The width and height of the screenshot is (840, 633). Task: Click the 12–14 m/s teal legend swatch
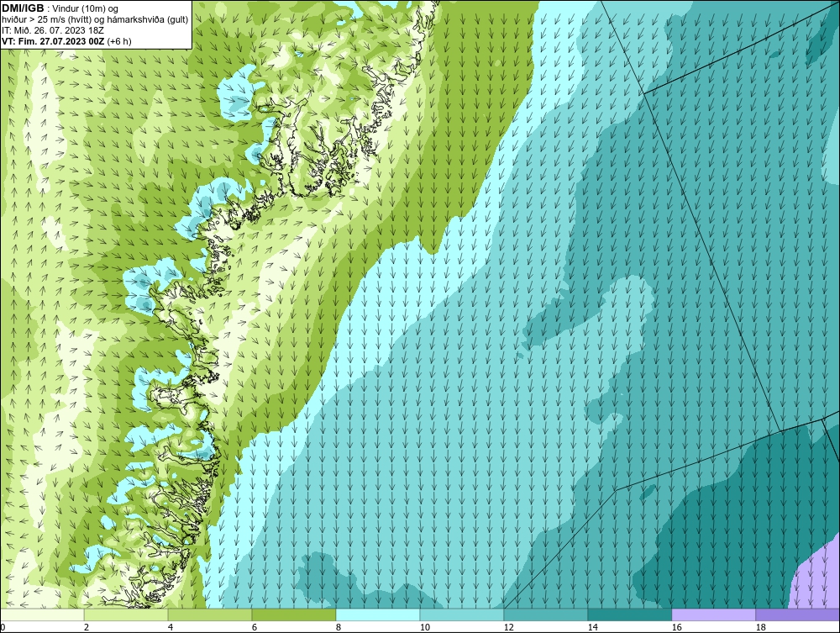546,615
